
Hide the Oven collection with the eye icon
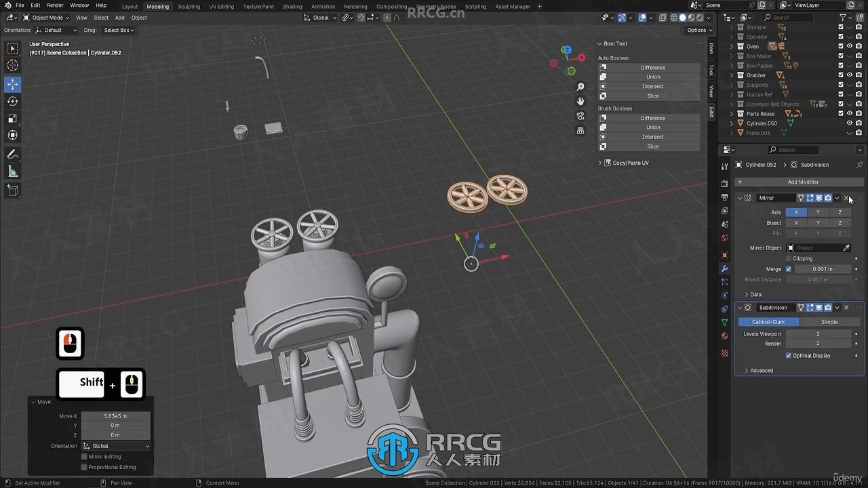click(850, 46)
